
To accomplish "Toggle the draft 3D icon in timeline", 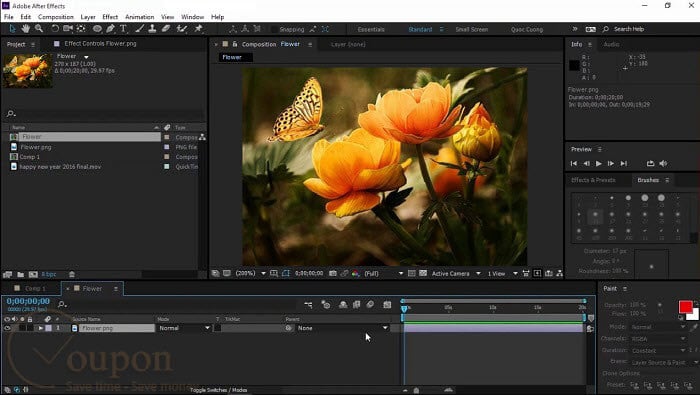I will pyautogui.click(x=326, y=304).
